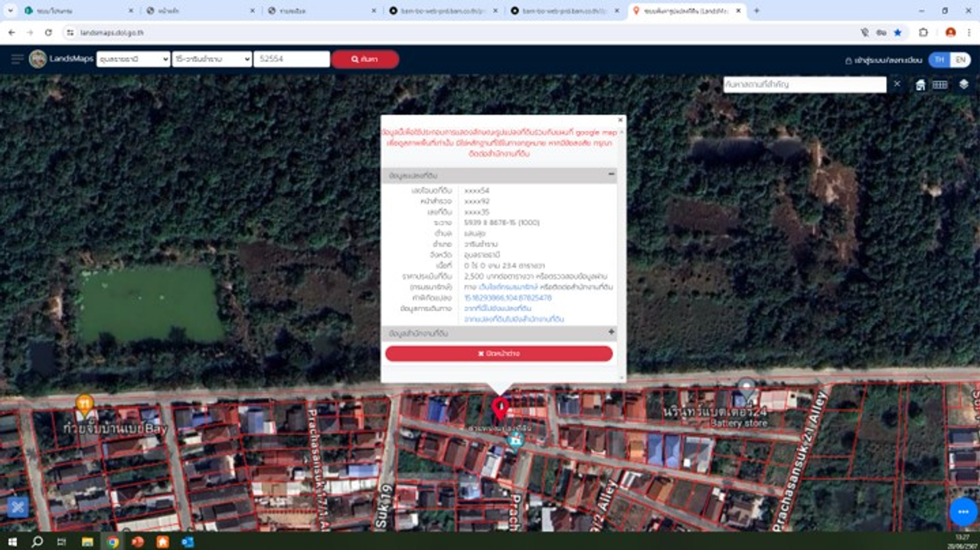Open the blue chat bubble button
The width and height of the screenshot is (980, 550).
click(962, 512)
